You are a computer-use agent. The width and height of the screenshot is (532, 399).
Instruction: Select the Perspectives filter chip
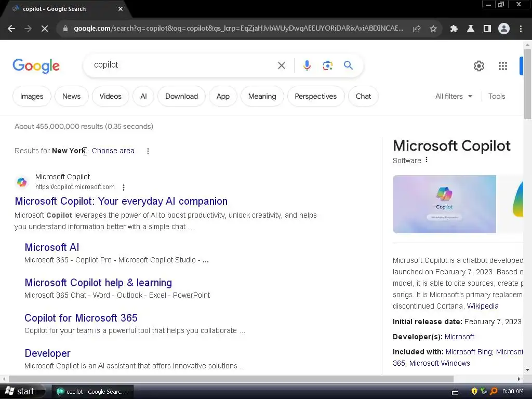tap(315, 96)
